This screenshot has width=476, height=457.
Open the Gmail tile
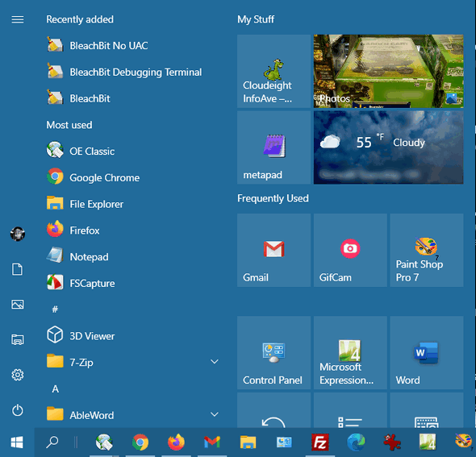[x=273, y=250]
